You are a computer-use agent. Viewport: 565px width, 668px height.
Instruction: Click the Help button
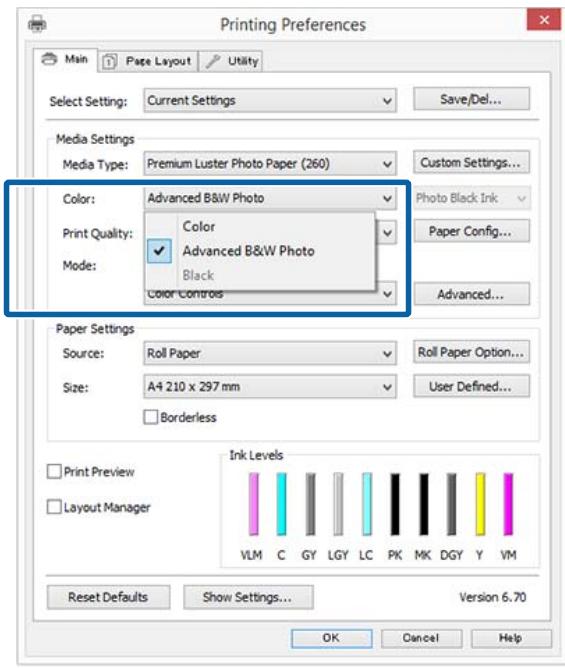pos(511,638)
